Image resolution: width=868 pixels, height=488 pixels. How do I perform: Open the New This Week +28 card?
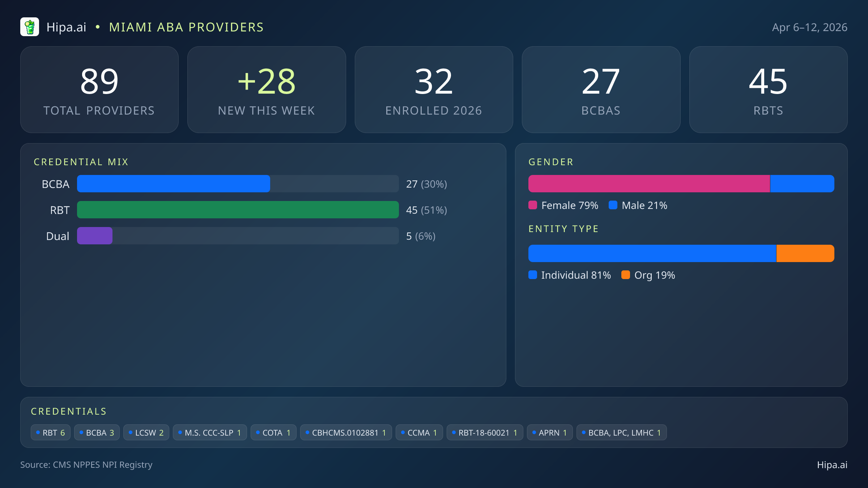(x=267, y=90)
